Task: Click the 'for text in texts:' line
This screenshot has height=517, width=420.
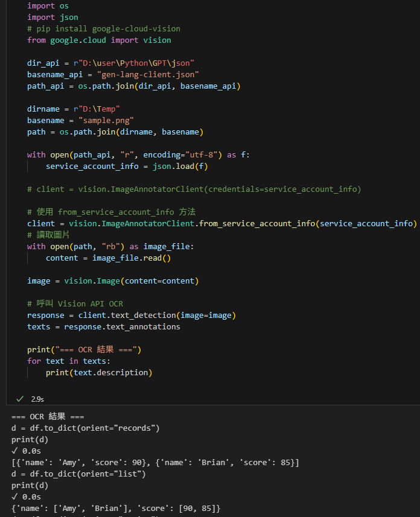Action: pos(69,361)
